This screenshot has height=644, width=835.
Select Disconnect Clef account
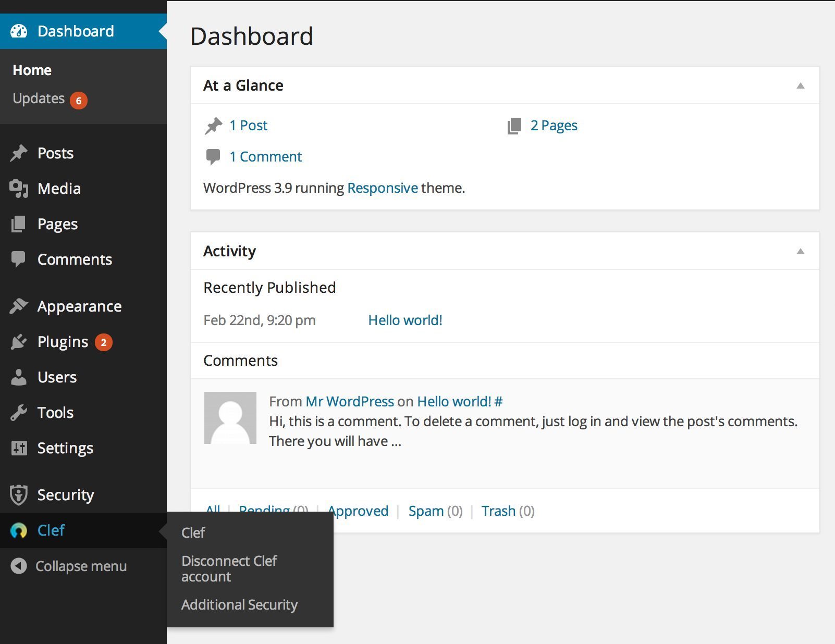[229, 569]
